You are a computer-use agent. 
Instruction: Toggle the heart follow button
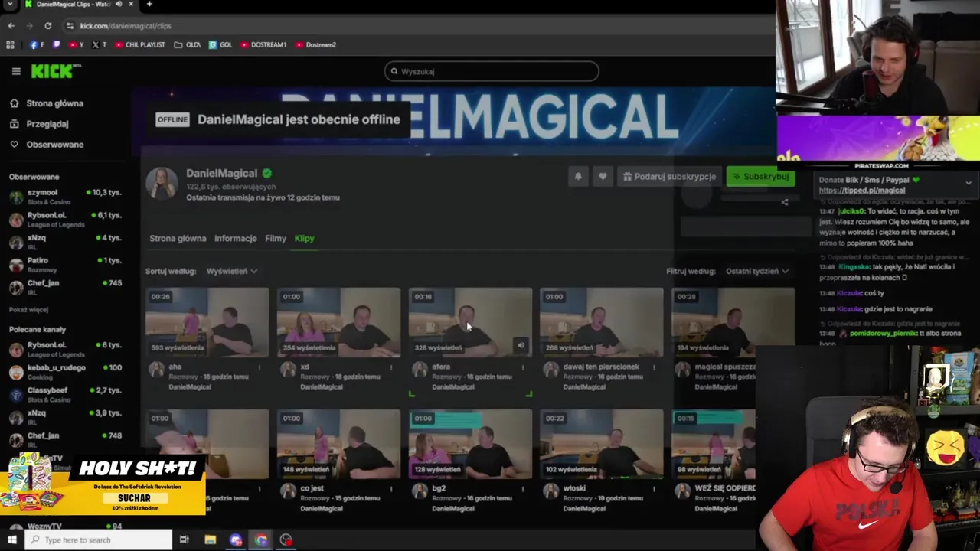point(603,177)
